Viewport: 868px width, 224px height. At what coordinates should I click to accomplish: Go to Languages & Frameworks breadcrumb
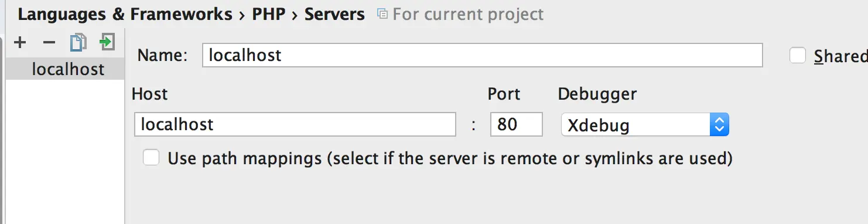click(x=125, y=14)
